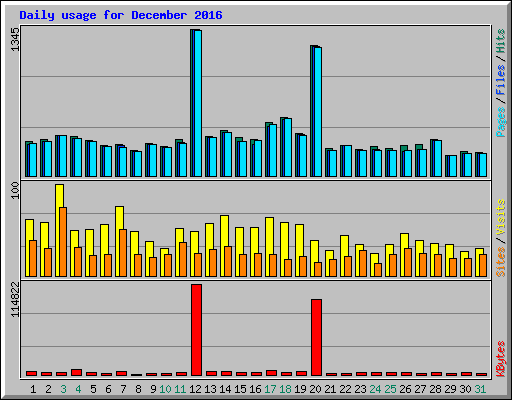The height and width of the screenshot is (400, 512).
Task: Click the red KBytes bar for day 4
Action: click(76, 372)
